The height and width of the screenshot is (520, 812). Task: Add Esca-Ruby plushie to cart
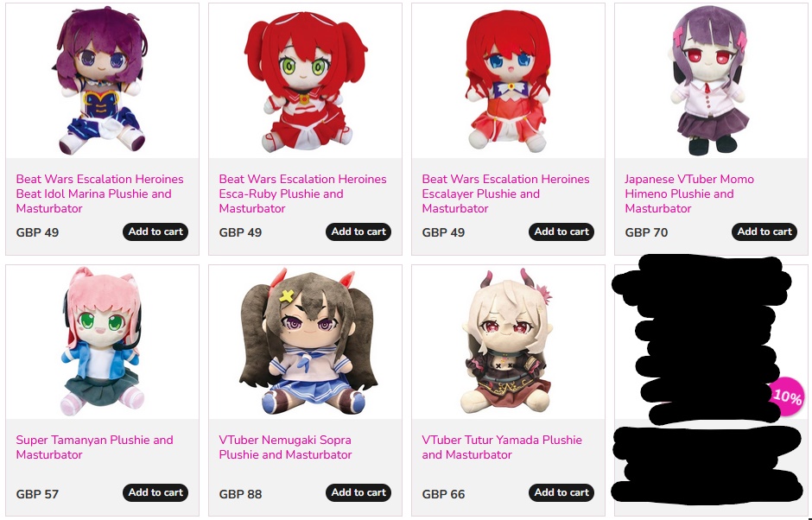(x=358, y=232)
